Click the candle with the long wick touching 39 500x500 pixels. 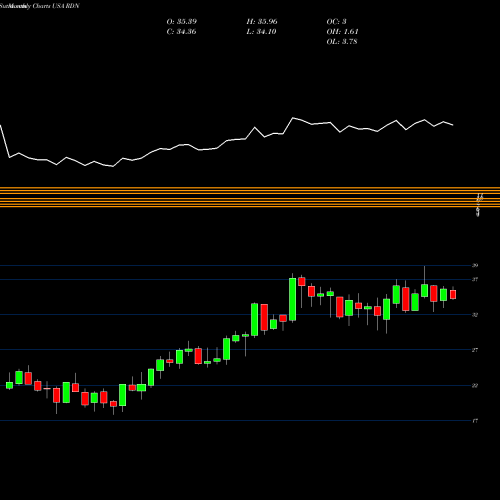tap(424, 290)
